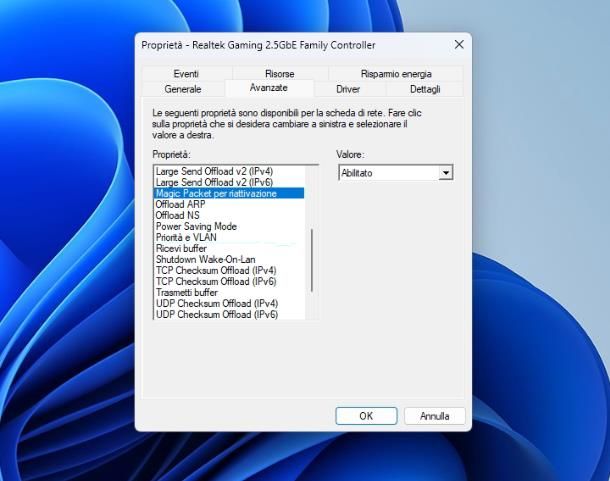The width and height of the screenshot is (610, 481).
Task: Select the Avanzate tab
Action: (x=269, y=88)
